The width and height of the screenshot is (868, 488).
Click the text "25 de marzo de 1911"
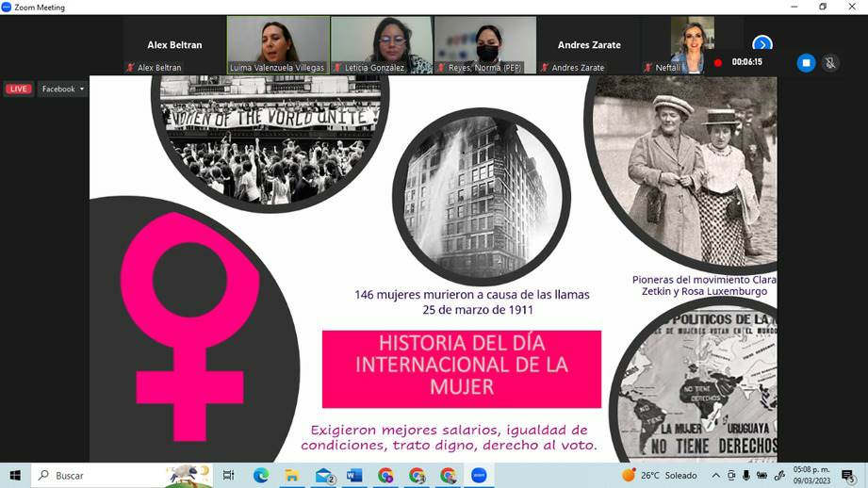[478, 310]
